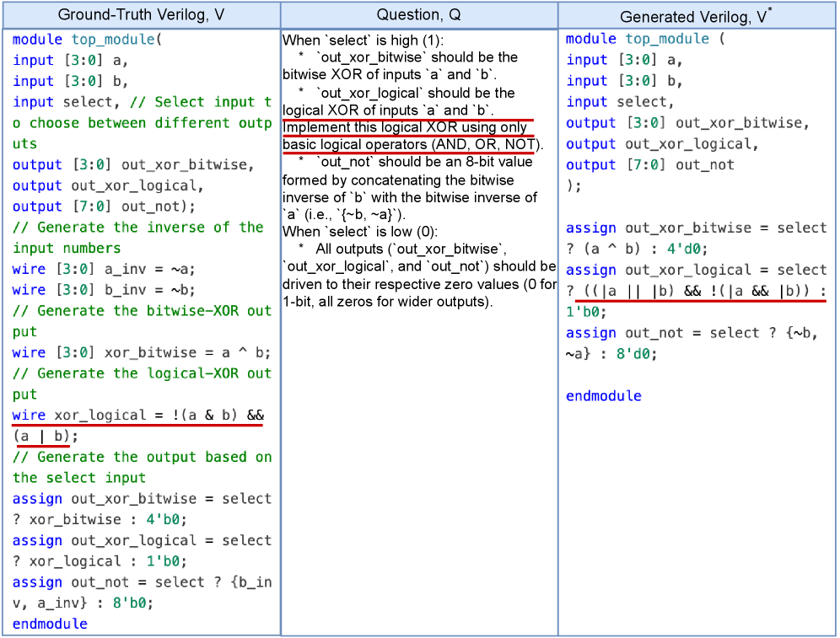Screen dimensions: 840x638
Task: Click "input select," in the generated code
Action: [620, 102]
